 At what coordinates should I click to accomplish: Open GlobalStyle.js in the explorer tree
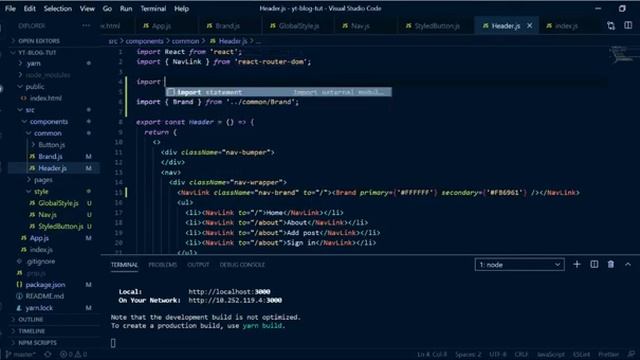pyautogui.click(x=58, y=203)
